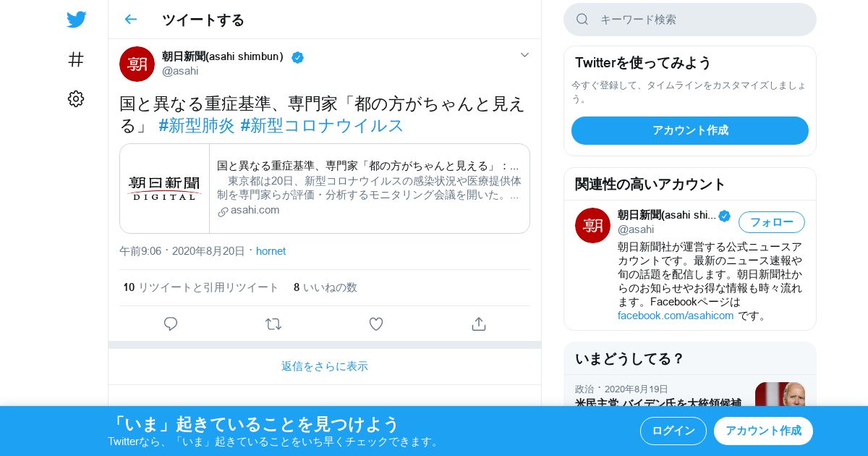The image size is (868, 456).
Task: Open the tweet author name 朝日新聞(asahi shimbun)
Action: pyautogui.click(x=223, y=56)
